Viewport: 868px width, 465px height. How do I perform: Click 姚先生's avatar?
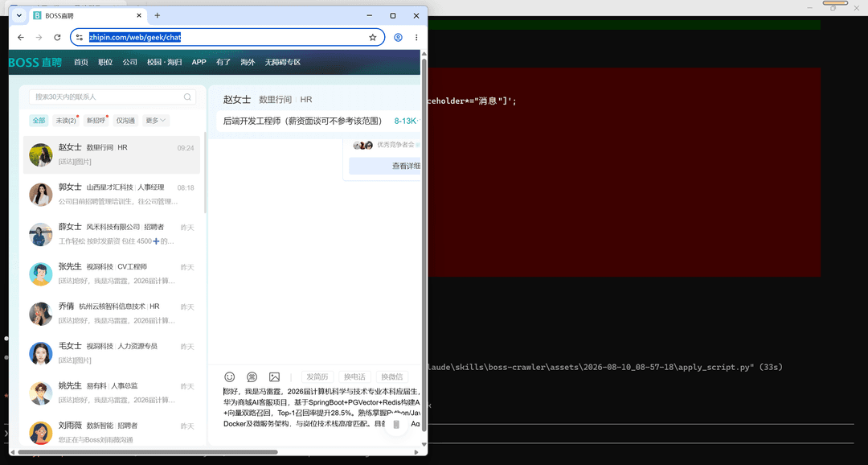coord(41,393)
